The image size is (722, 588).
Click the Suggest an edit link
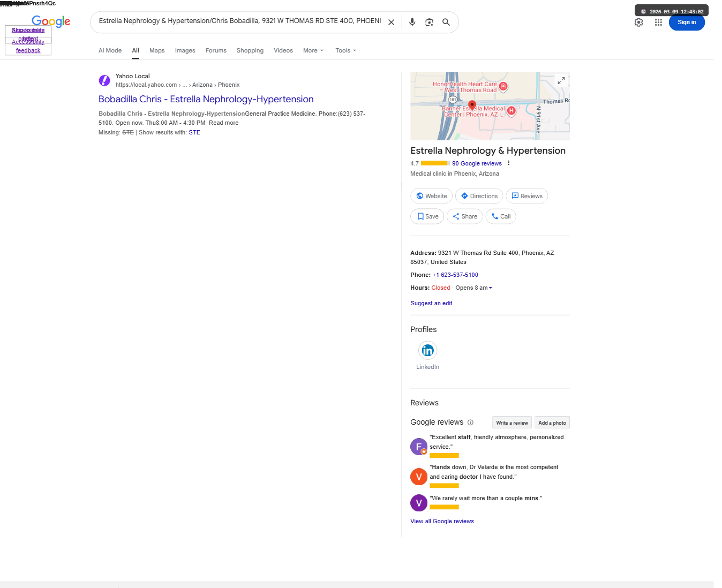431,303
